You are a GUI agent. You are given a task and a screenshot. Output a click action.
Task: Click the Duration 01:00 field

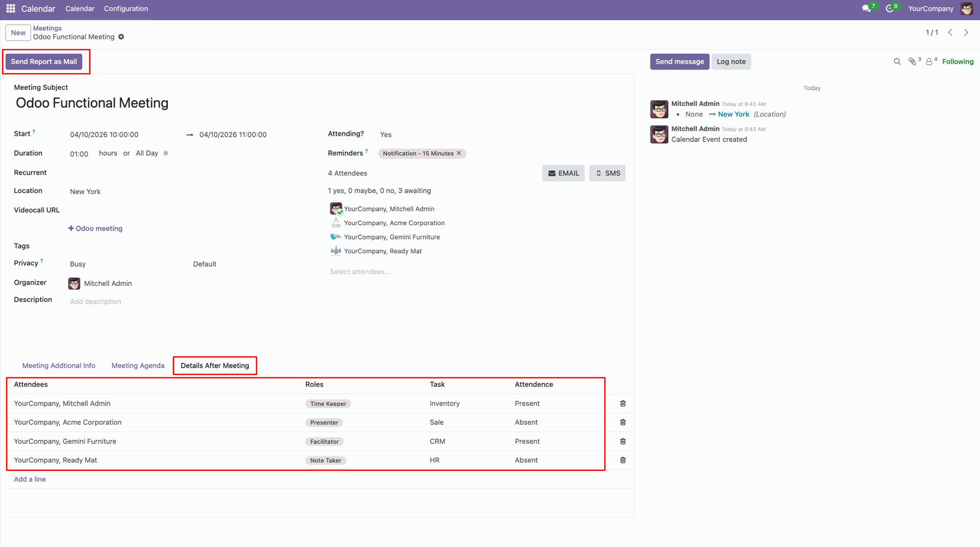(79, 154)
